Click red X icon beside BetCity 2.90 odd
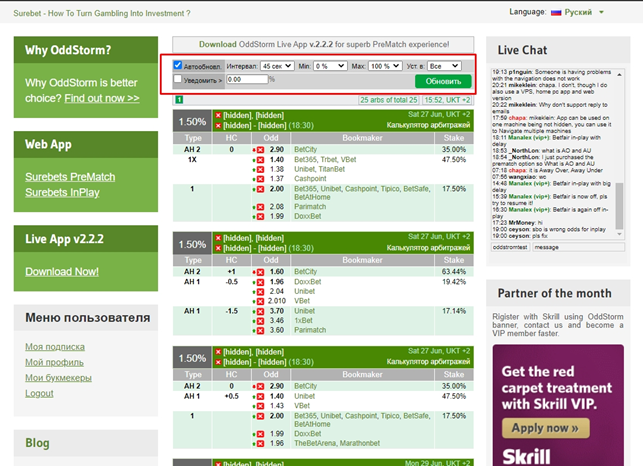The image size is (643, 466). coord(260,149)
